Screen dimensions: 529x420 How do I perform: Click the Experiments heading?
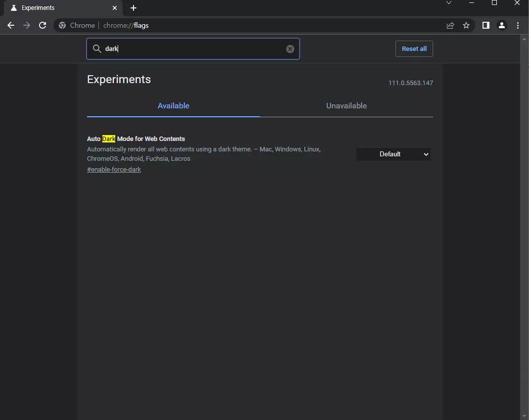119,79
